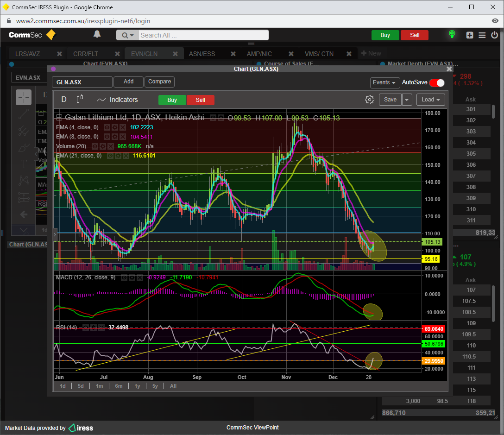Hide EMA (8, close, 0) with eye icon
Image resolution: width=504 pixels, height=435 pixels.
click(107, 137)
